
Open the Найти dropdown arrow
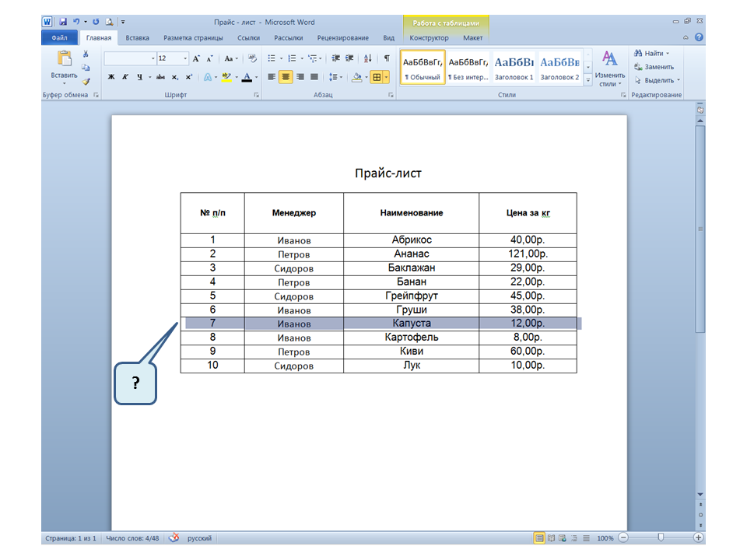(668, 54)
